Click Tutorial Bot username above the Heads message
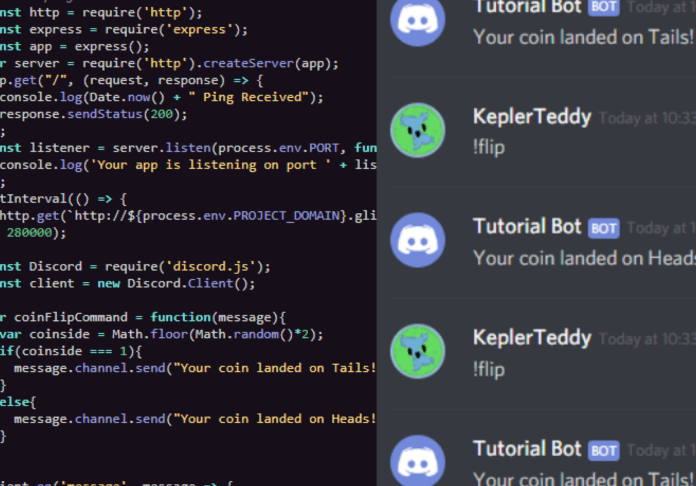The image size is (696, 486). (x=527, y=226)
